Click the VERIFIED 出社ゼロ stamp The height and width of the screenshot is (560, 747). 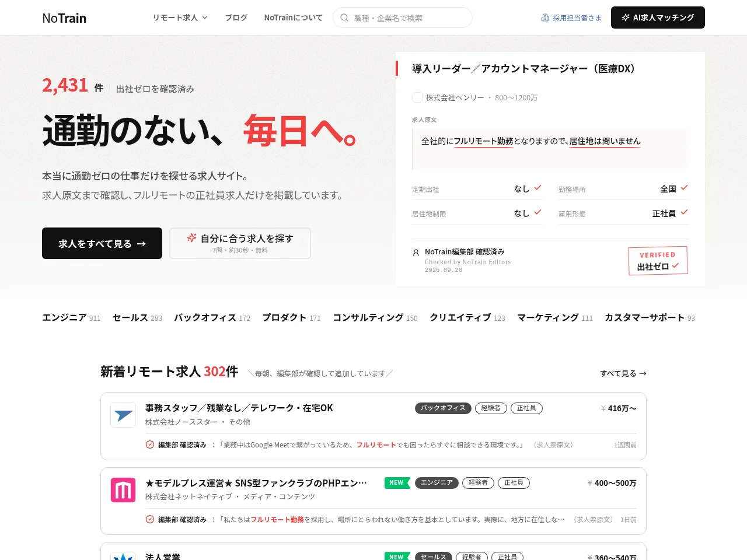pos(658,260)
